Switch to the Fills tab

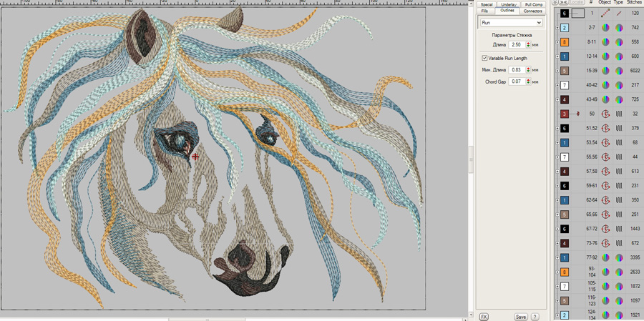[485, 11]
